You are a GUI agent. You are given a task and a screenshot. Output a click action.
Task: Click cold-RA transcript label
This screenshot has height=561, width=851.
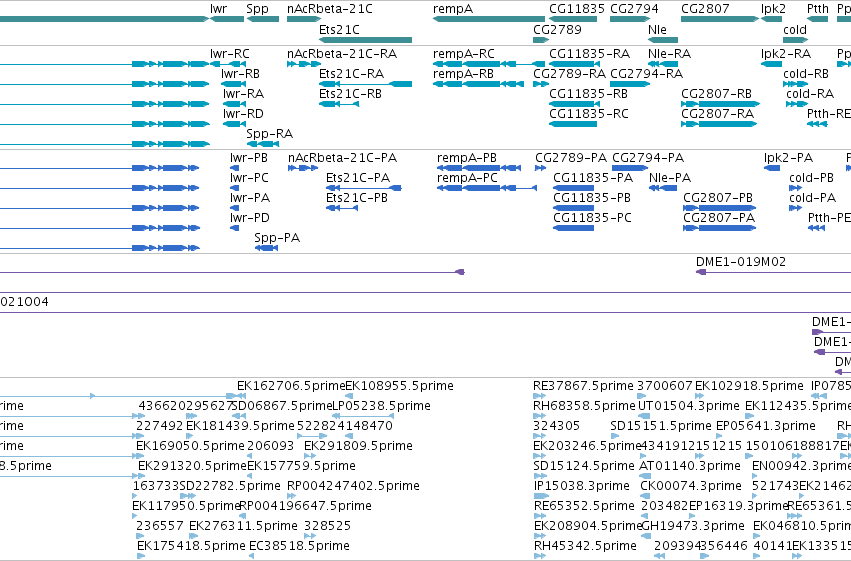coord(810,93)
